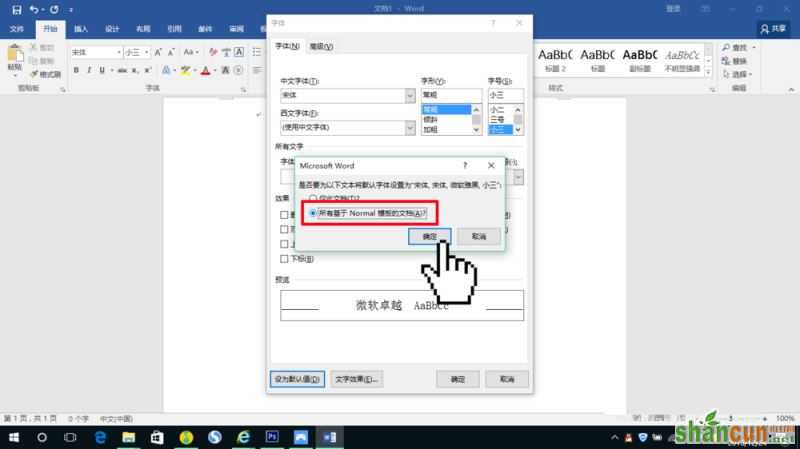Expand the underline style dropdown arrow
The image size is (800, 449).
(111, 70)
